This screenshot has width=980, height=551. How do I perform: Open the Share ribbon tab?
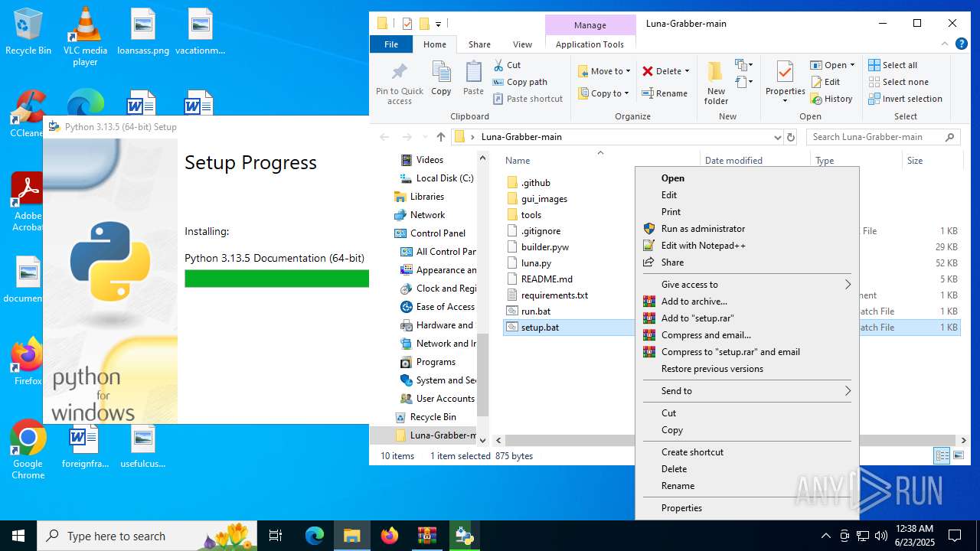pos(479,44)
